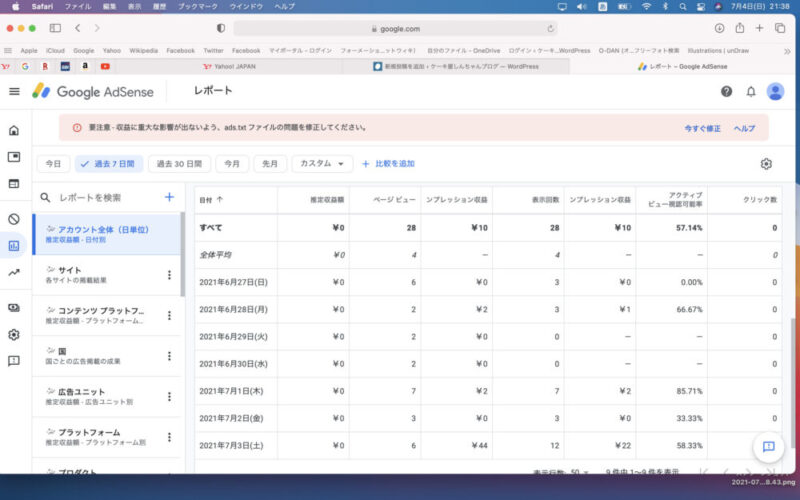Viewport: 800px width, 500px height.
Task: Sort by 日付 column header
Action: click(x=211, y=200)
